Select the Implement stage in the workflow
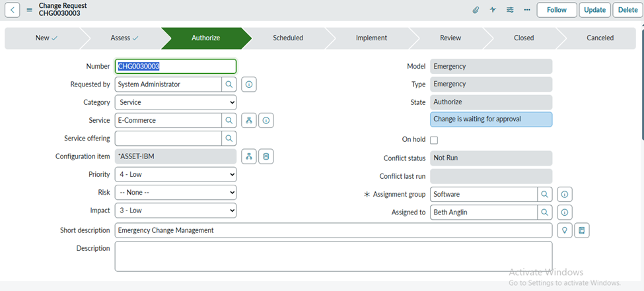 point(371,38)
